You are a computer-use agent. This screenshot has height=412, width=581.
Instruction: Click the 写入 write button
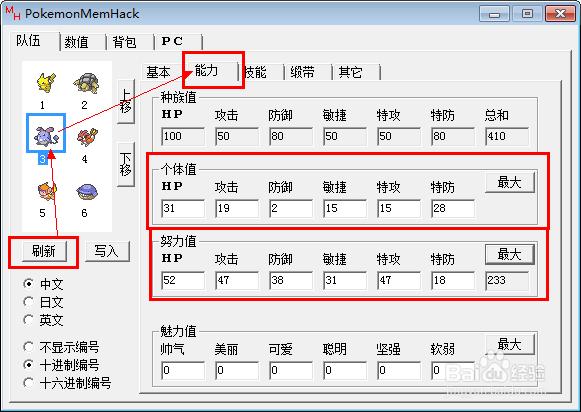pyautogui.click(x=107, y=251)
